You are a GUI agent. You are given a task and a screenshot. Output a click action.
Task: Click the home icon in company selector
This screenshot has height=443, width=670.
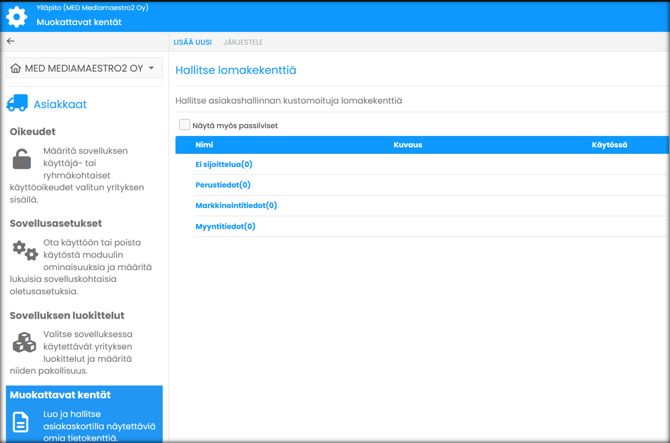(16, 69)
